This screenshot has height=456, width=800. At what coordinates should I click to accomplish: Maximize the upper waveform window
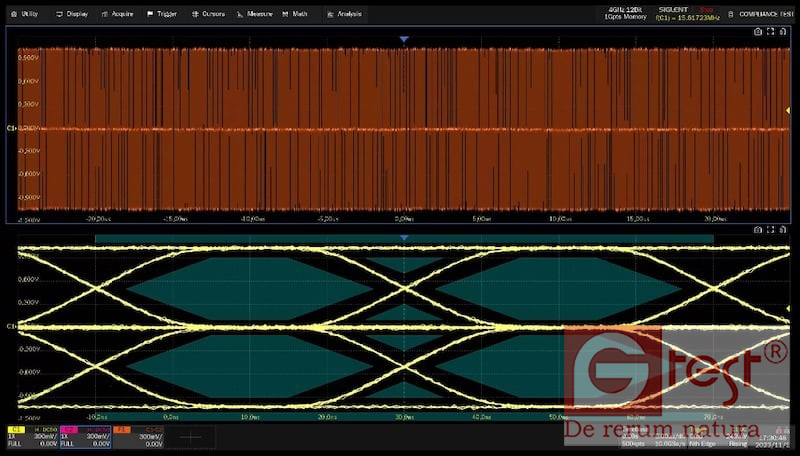[771, 32]
